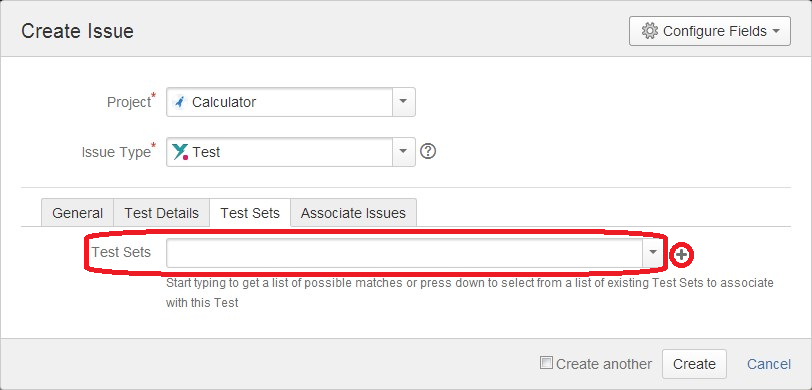Open the Test Sets dropdown arrow
This screenshot has width=812, height=390.
coord(652,252)
